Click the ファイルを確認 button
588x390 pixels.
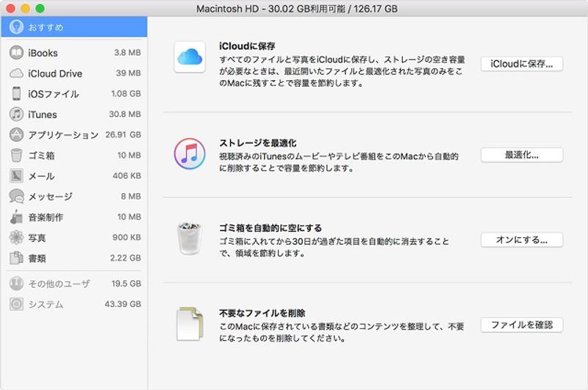(x=522, y=325)
